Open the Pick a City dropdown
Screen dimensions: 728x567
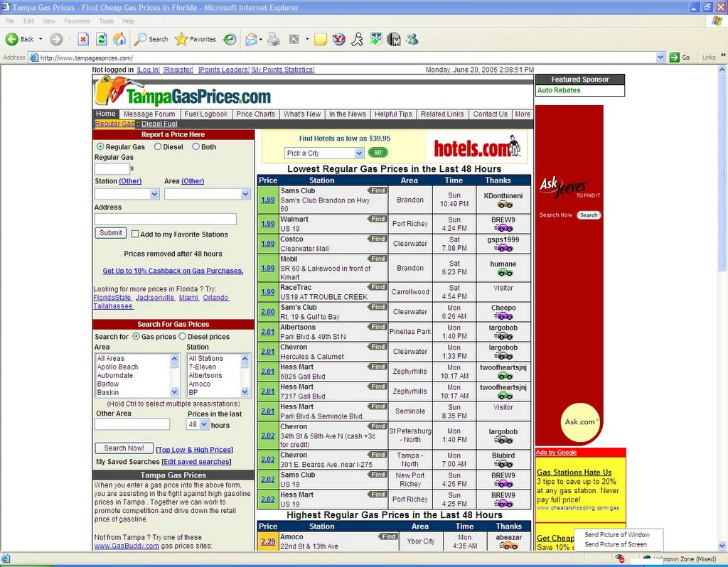point(324,153)
